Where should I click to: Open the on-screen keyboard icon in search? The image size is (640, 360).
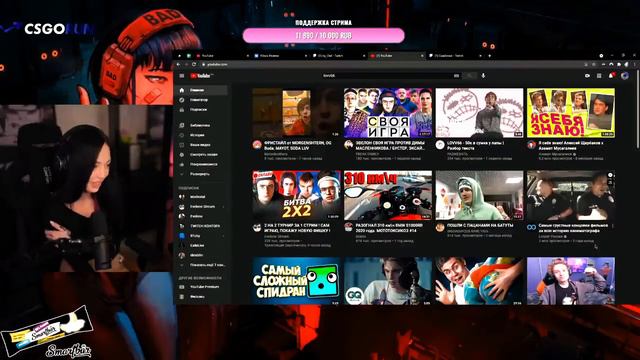(x=456, y=76)
